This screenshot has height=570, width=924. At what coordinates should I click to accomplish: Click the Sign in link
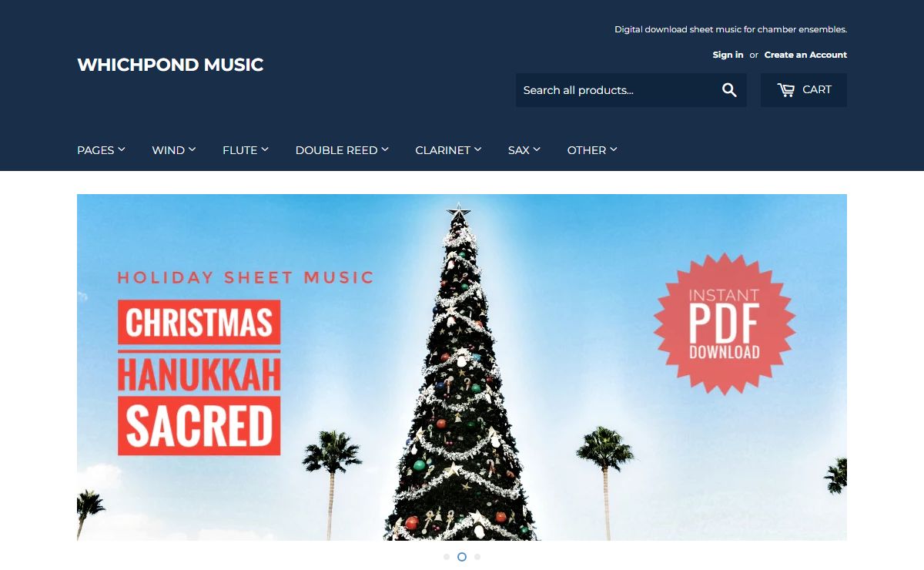728,55
